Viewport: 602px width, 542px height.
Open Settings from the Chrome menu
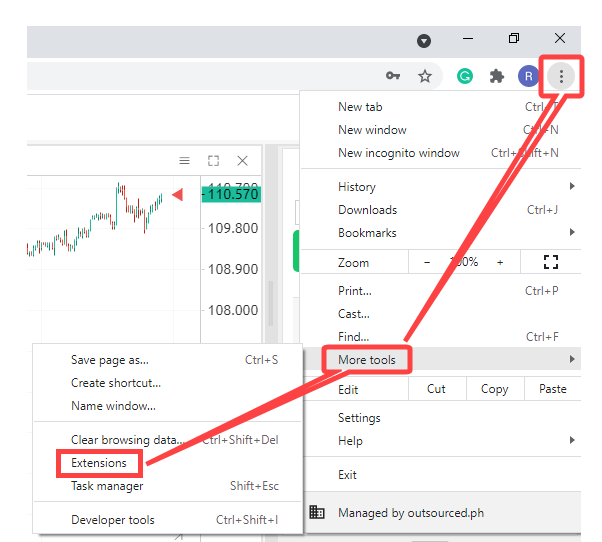[440, 418]
